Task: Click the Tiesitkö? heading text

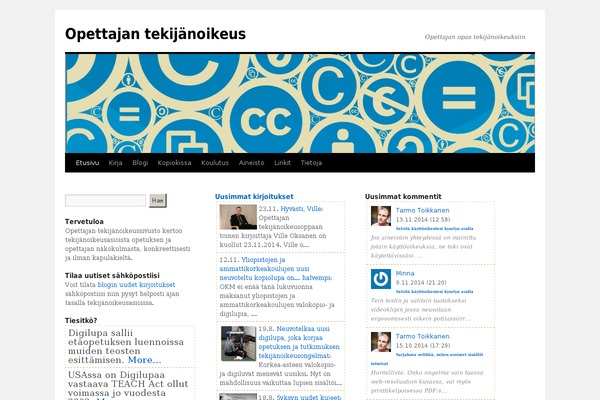Action: coord(81,320)
